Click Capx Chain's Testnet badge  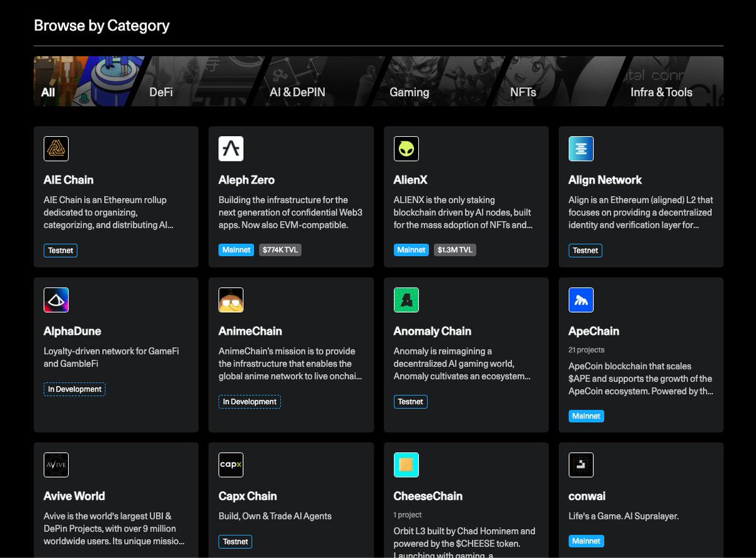236,542
